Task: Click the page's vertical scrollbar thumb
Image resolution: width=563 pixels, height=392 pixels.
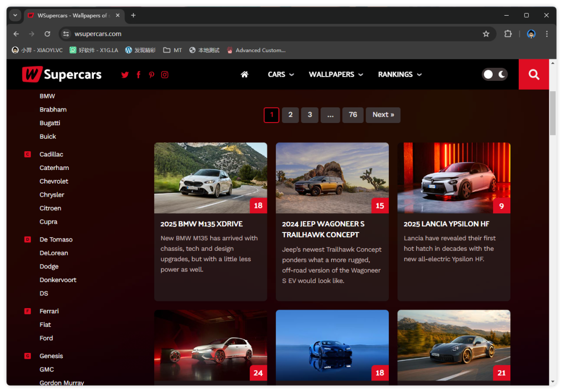Action: [x=553, y=113]
